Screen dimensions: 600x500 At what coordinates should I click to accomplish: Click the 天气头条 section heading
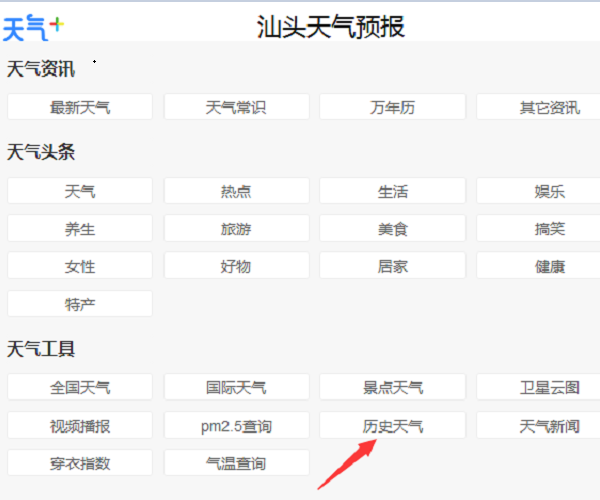[41, 152]
